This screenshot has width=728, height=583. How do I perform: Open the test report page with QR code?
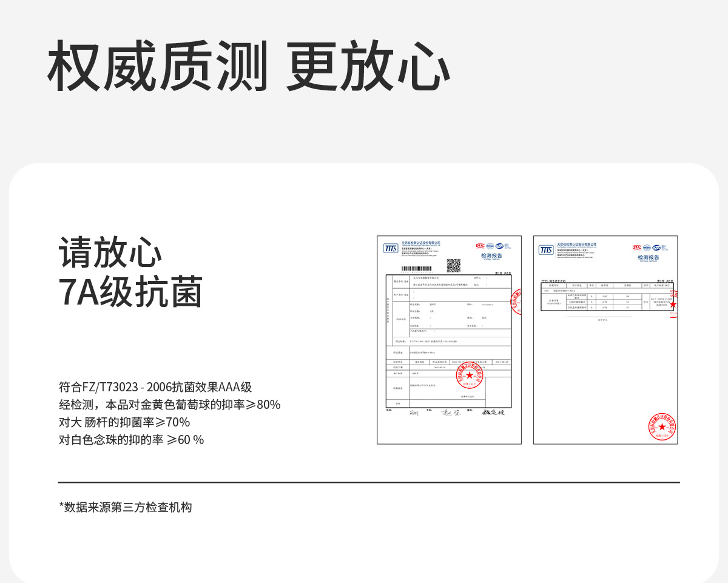(x=449, y=340)
